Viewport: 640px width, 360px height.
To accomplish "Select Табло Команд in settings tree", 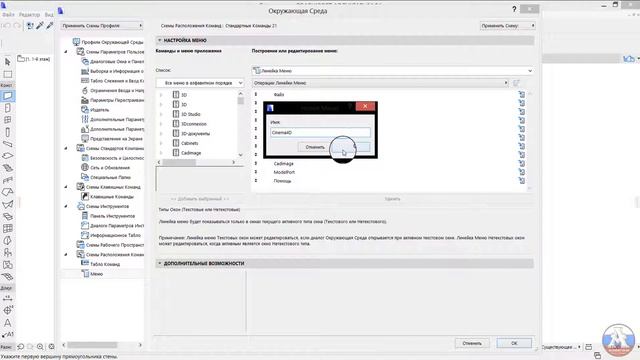I will (105, 264).
